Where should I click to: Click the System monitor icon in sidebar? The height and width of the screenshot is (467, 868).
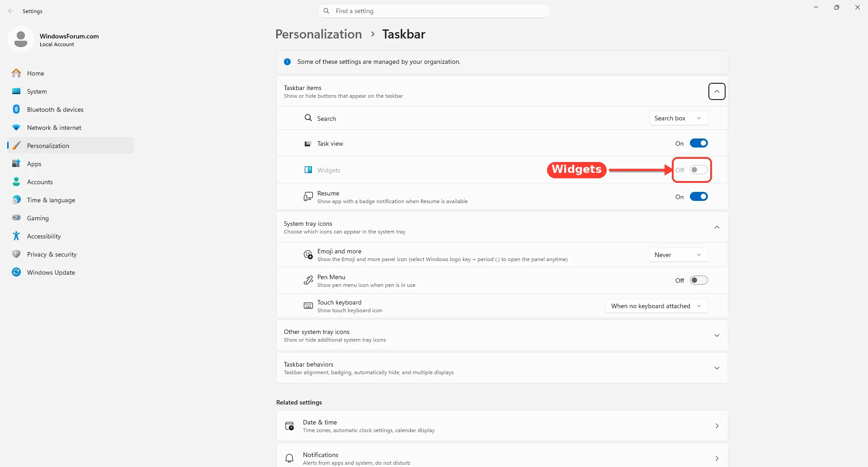[x=16, y=91]
